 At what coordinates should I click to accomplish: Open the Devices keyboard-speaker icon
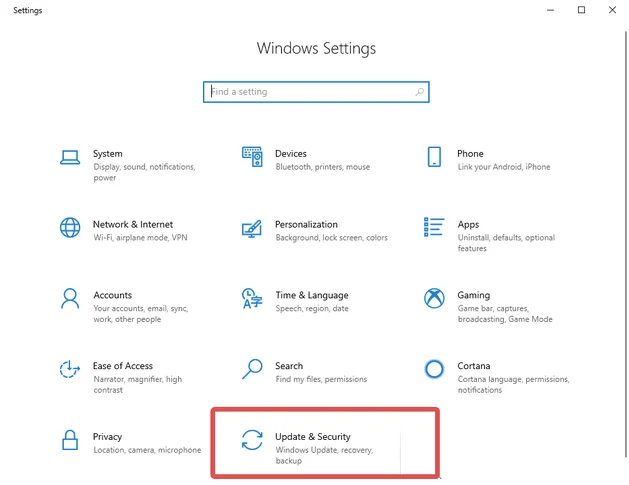pyautogui.click(x=252, y=157)
